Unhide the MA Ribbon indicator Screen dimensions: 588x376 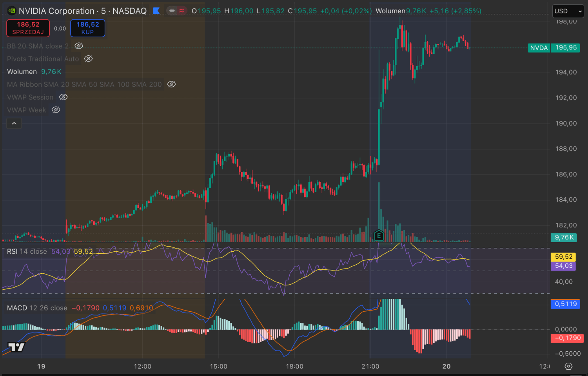(171, 84)
